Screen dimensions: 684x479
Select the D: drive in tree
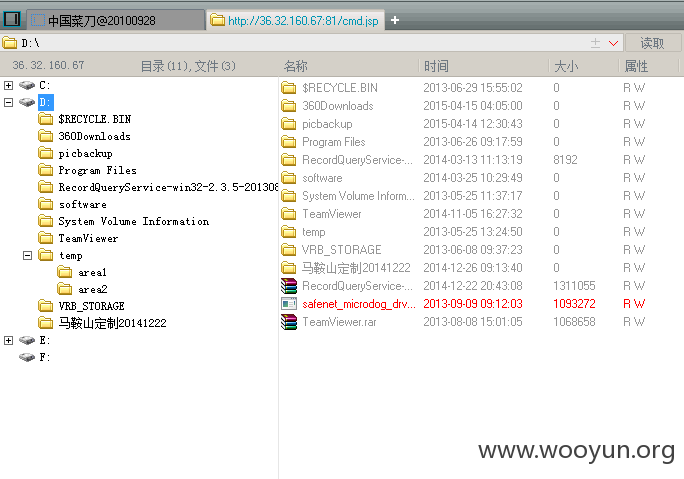(45, 102)
